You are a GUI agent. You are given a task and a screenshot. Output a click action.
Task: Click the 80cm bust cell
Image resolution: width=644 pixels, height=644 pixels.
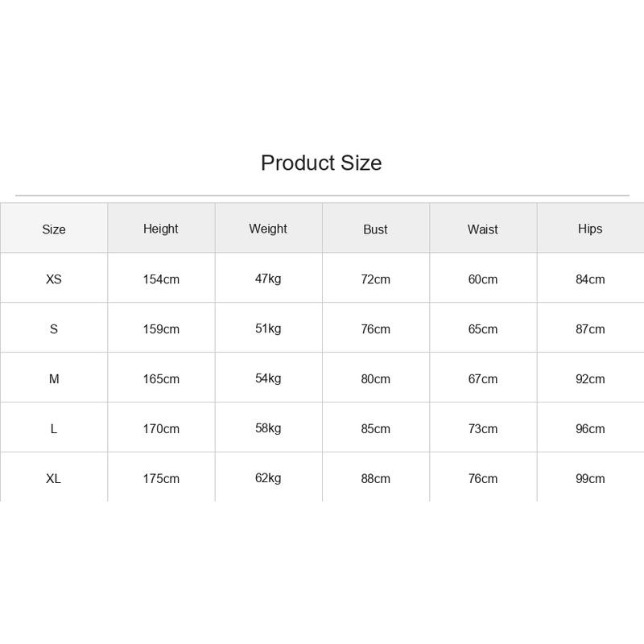coord(375,378)
